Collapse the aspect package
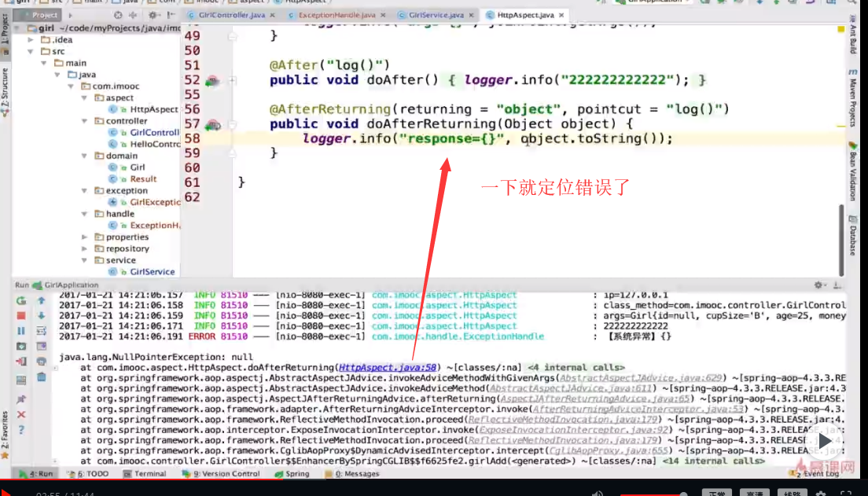Image resolution: width=868 pixels, height=496 pixels. [x=84, y=98]
